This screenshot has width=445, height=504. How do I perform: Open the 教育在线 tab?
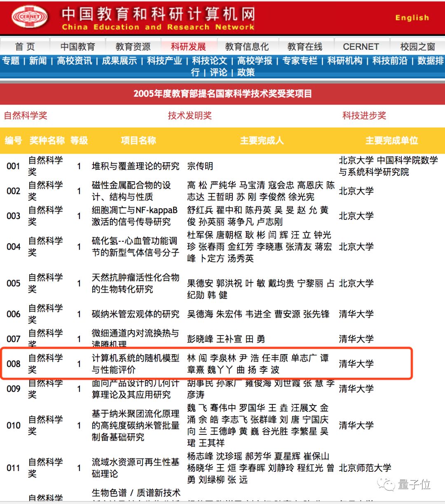[305, 47]
